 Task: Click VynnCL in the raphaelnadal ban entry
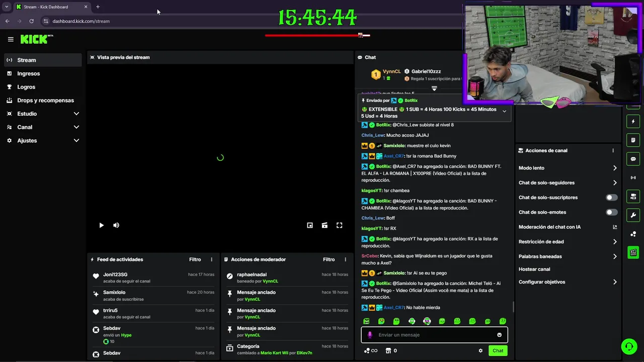[270, 281]
